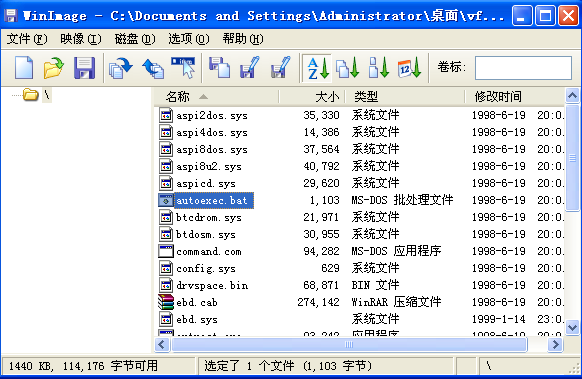This screenshot has width=582, height=379.
Task: Click date 1999-1-14 of ebd.sys
Action: pos(498,319)
